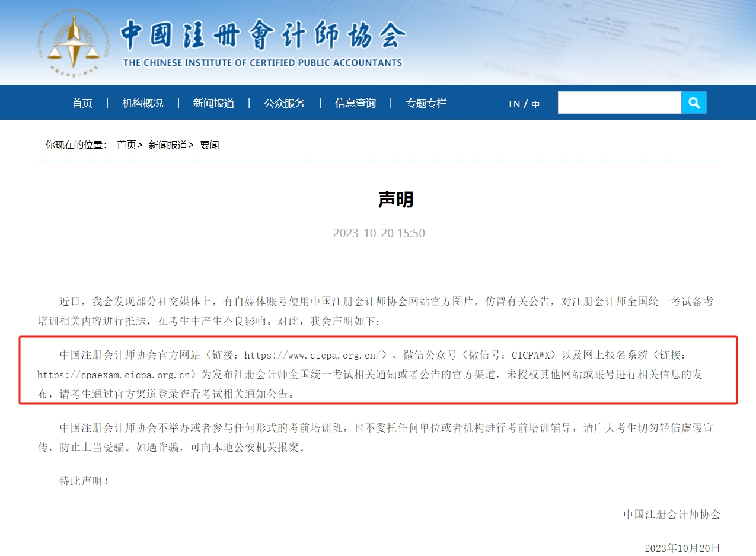Click 首页 in the breadcrumb trail

click(126, 145)
